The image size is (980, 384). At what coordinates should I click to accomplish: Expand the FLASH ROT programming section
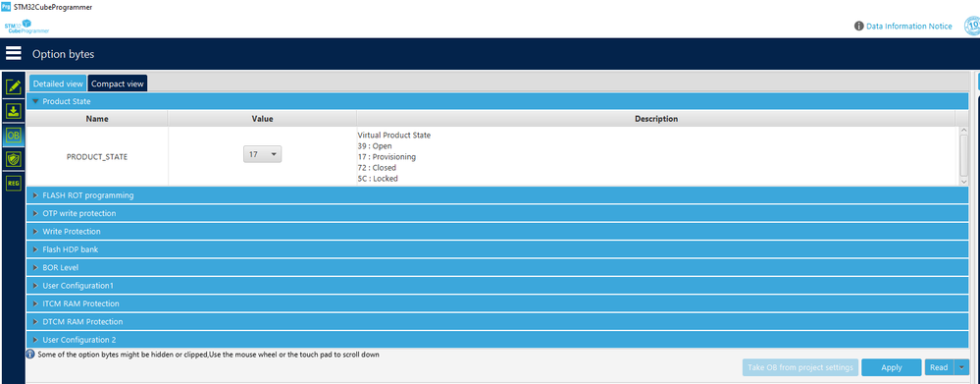[x=497, y=195]
